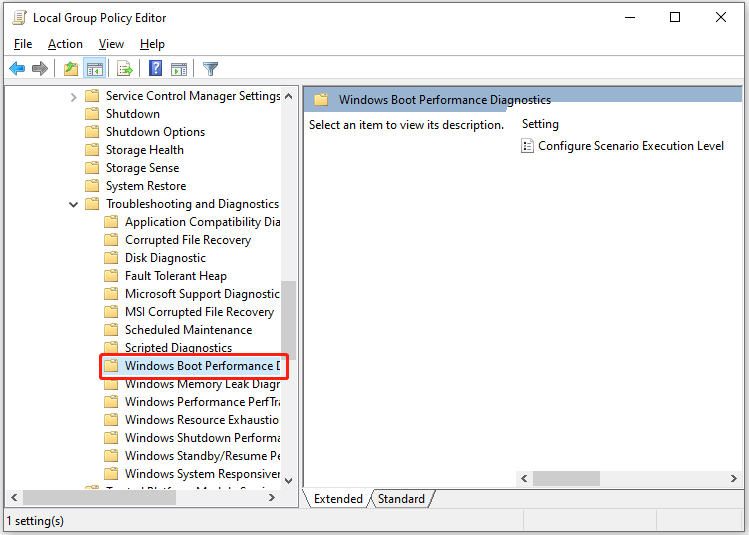Click the '1 setting(s)' status bar text
This screenshot has width=749, height=535.
click(35, 521)
